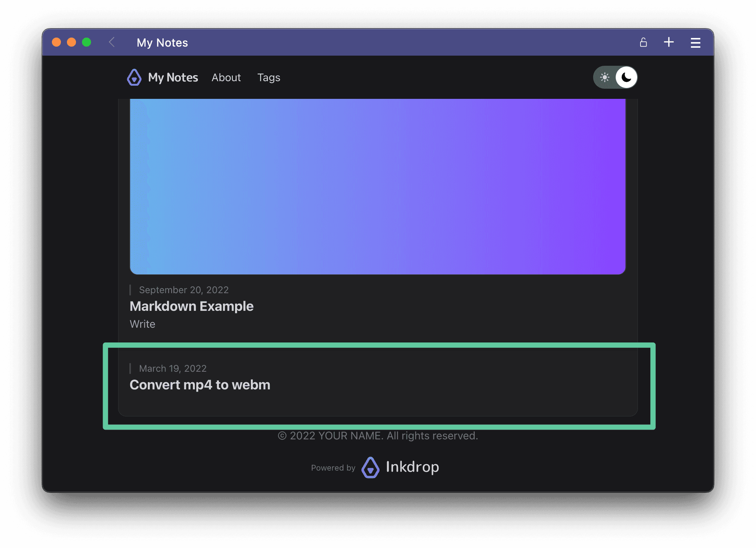
Task: Open the Markdown Example note
Action: click(x=191, y=306)
